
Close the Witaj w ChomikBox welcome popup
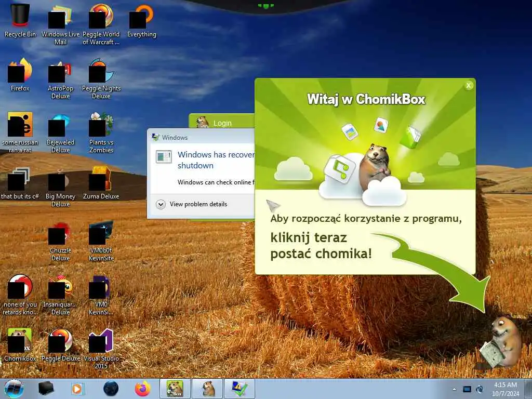469,86
